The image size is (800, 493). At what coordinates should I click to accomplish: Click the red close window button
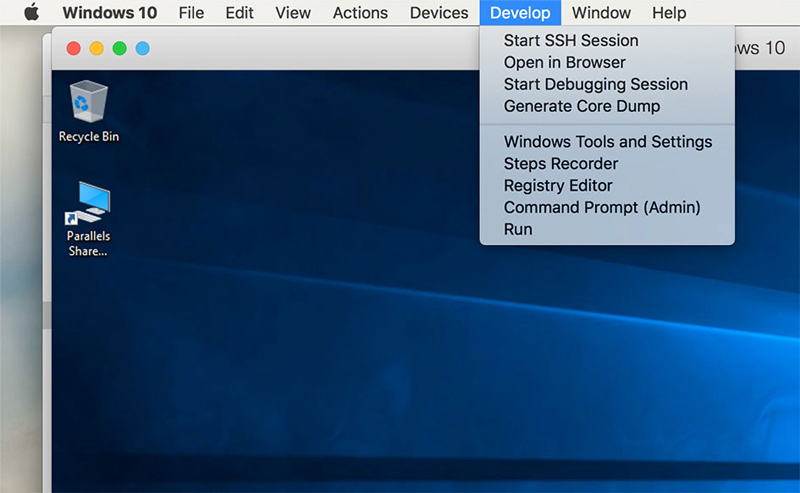point(73,48)
